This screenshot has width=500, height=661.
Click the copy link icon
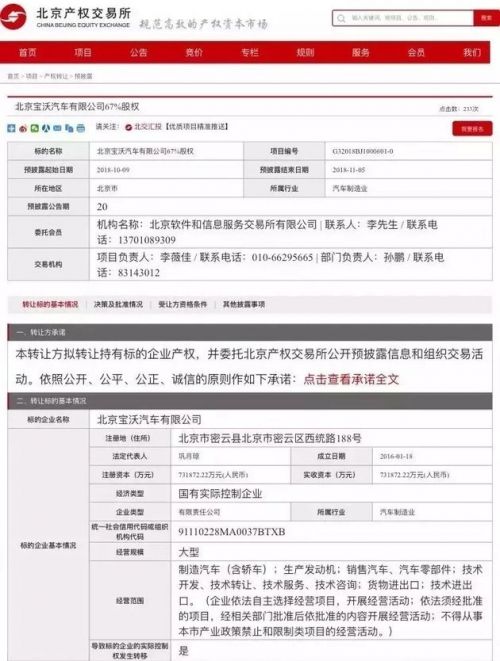(x=69, y=128)
